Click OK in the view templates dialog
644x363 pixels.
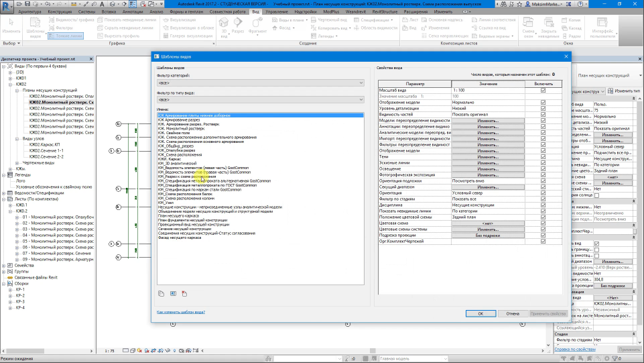click(x=480, y=313)
